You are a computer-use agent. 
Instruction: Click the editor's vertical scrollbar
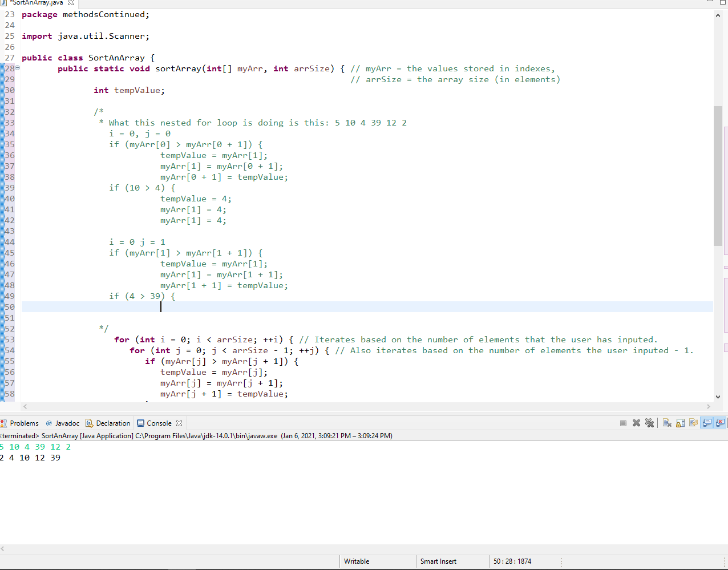click(718, 171)
